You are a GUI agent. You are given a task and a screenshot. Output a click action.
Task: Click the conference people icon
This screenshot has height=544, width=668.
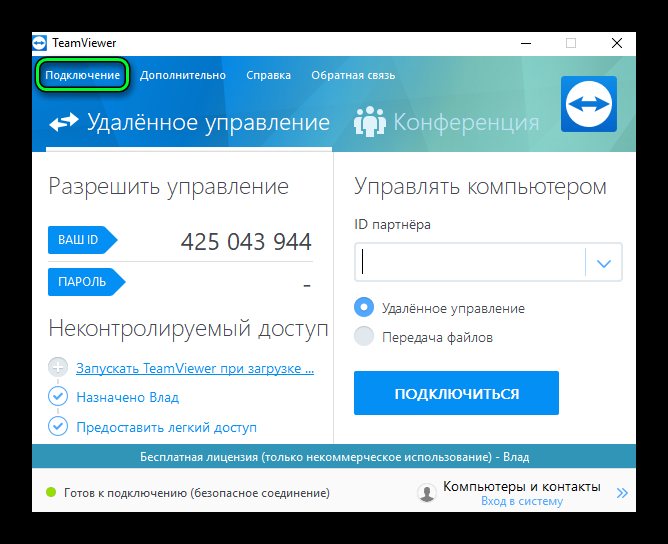pyautogui.click(x=370, y=121)
